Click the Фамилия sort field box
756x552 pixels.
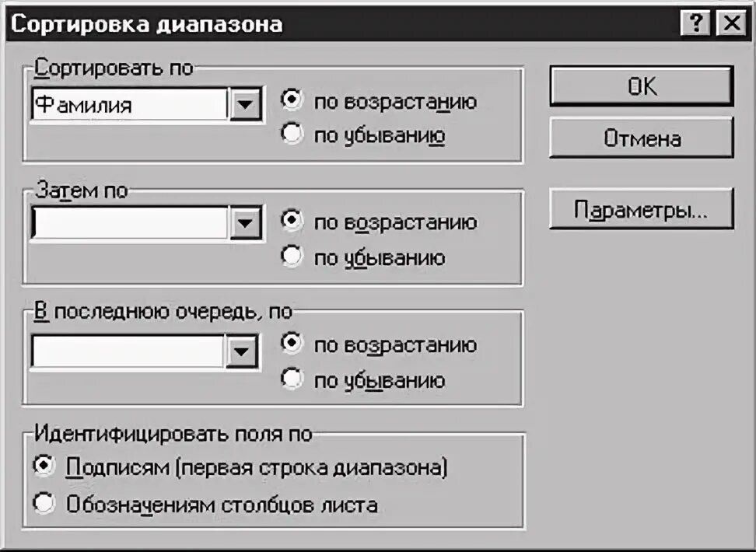tap(129, 103)
